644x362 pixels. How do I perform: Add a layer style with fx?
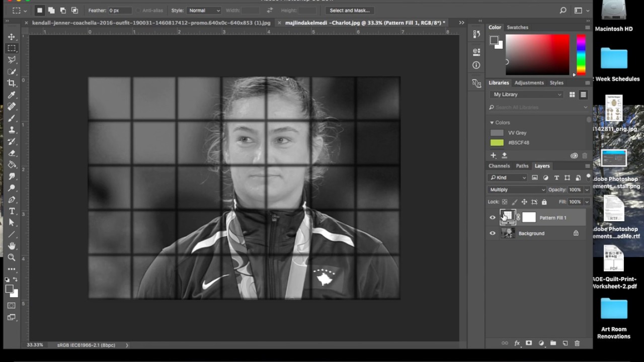pos(517,343)
